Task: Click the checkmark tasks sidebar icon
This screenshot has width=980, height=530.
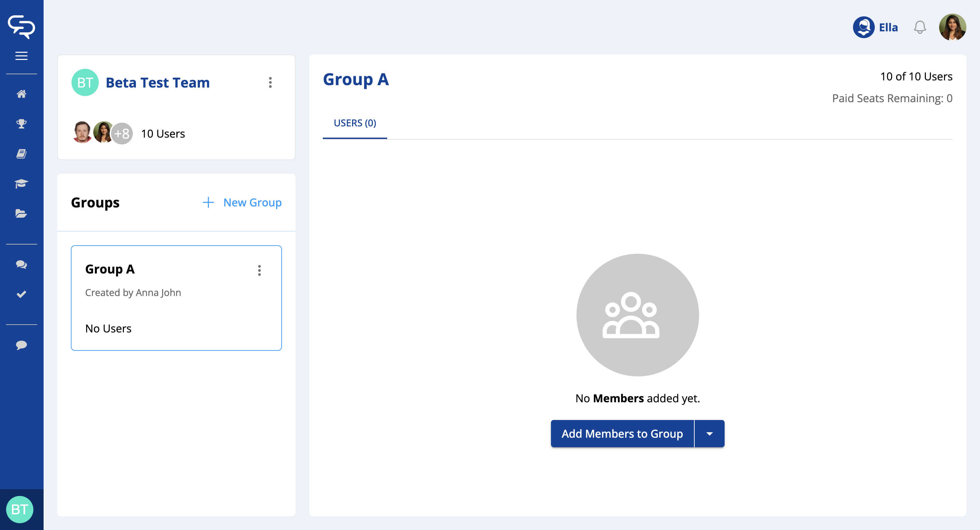Action: (x=21, y=294)
